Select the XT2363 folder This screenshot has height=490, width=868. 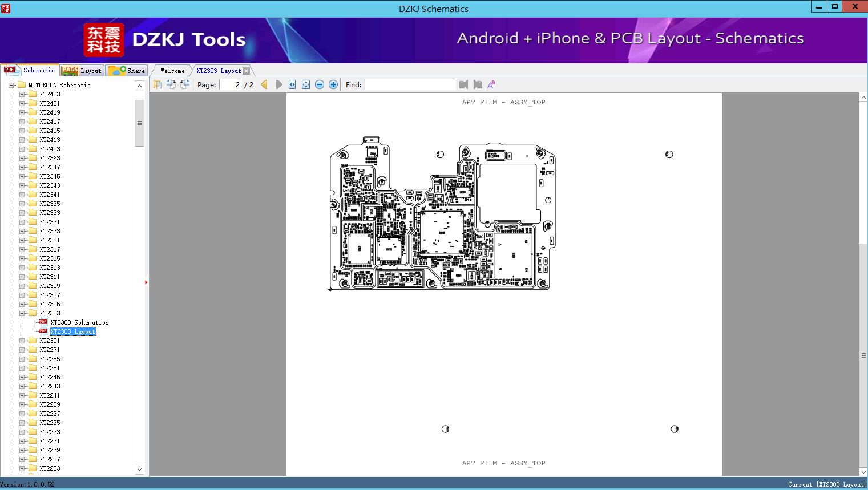coord(50,158)
